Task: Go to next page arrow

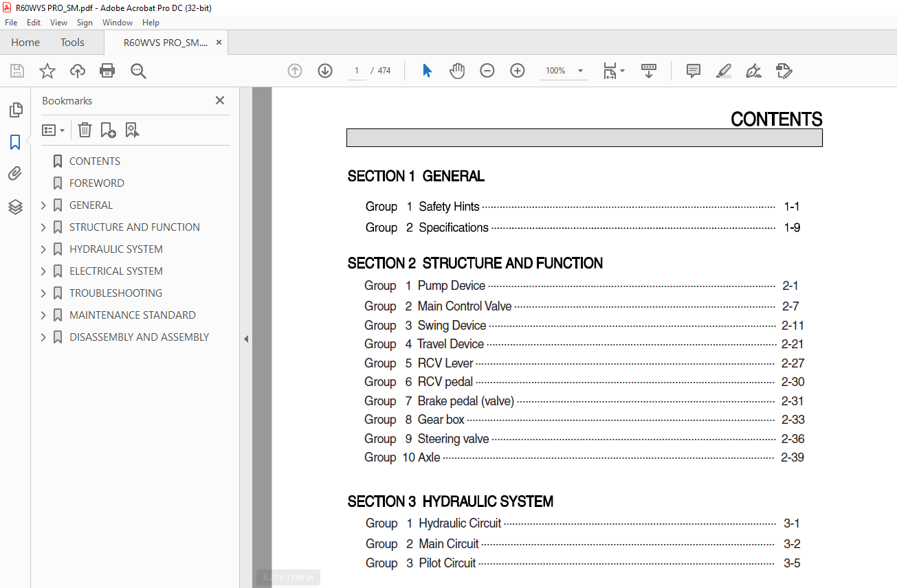Action: [x=325, y=71]
